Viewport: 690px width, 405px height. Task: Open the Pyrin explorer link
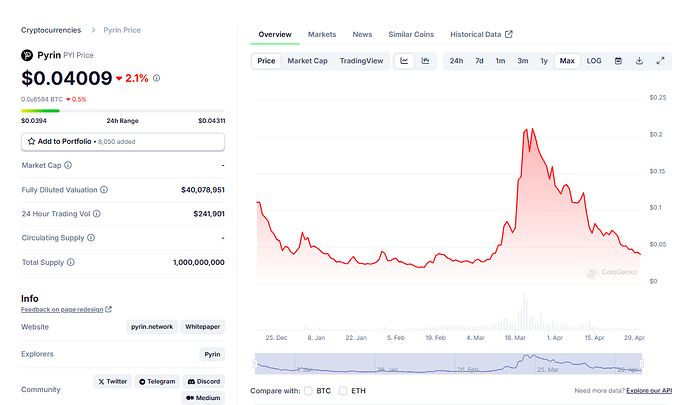[212, 354]
